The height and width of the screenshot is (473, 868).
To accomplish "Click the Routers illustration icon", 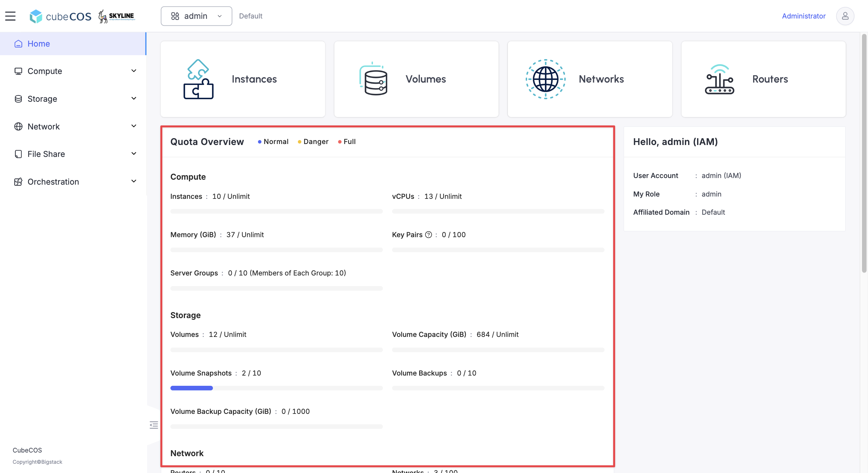I will point(719,79).
